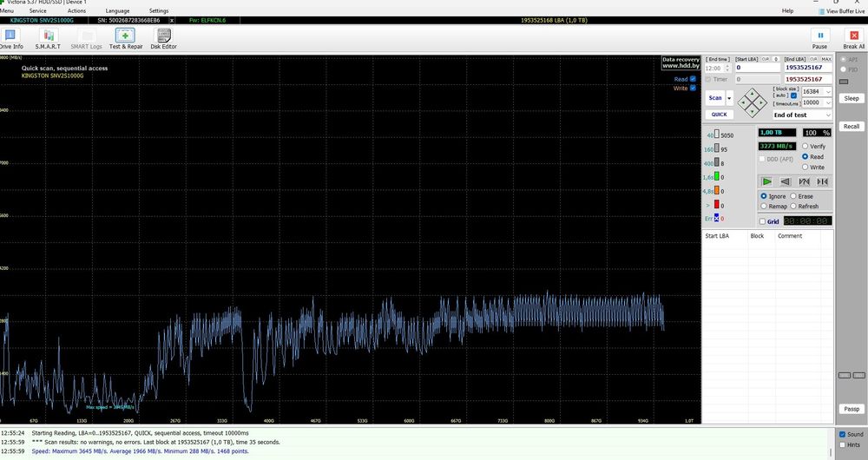Expand the timeout 10000 dropdown
Image resolution: width=868 pixels, height=460 pixels.
[827, 102]
